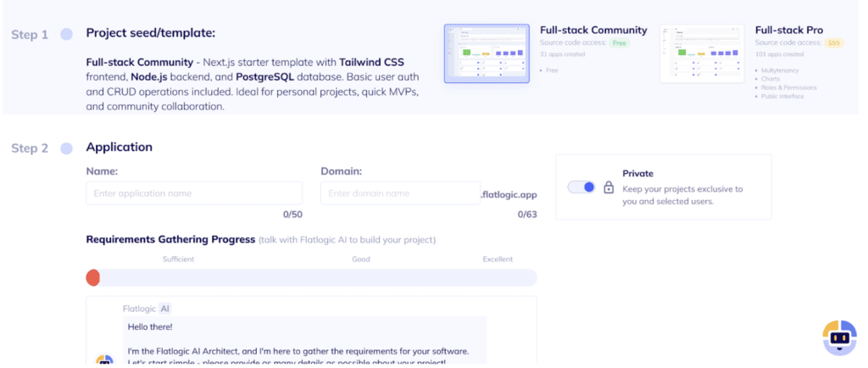The height and width of the screenshot is (368, 868).
Task: Select the Full-stack Community template thumbnail
Action: click(487, 53)
